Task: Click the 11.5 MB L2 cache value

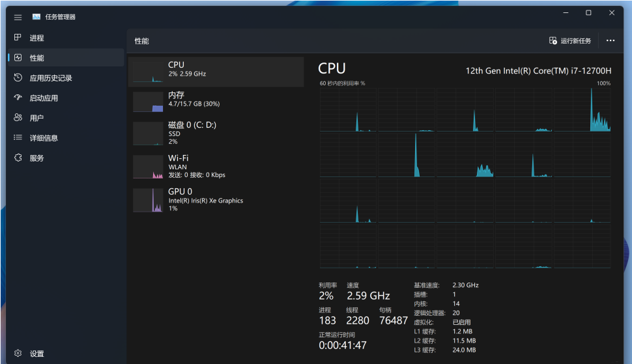Action: (464, 341)
